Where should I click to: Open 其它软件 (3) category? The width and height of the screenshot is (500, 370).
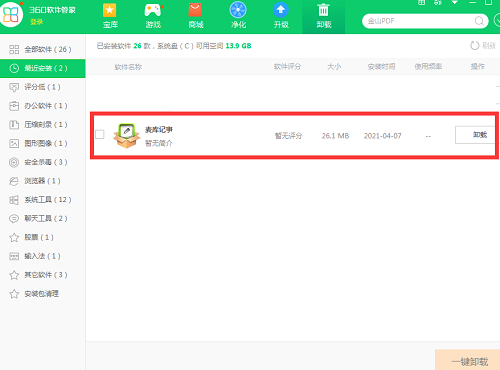(x=43, y=275)
